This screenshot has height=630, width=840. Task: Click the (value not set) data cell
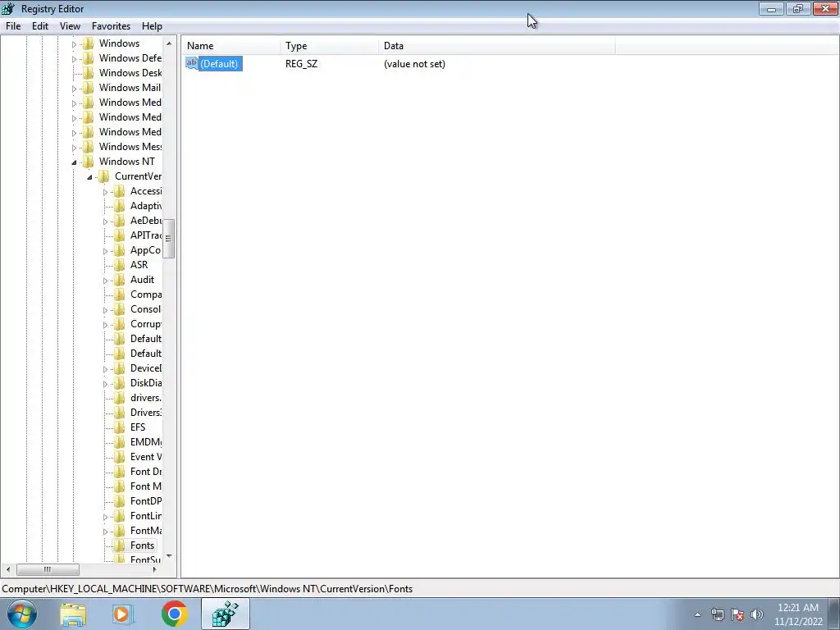pyautogui.click(x=414, y=64)
